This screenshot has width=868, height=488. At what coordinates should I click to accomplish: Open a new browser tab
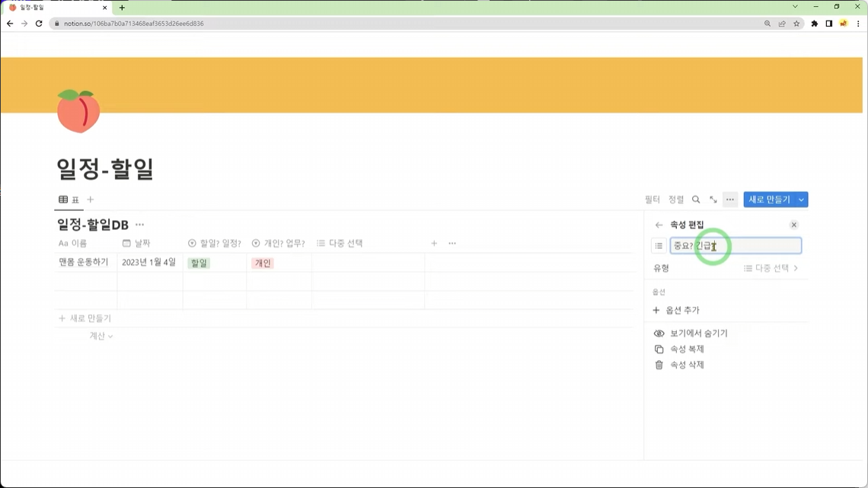(122, 8)
